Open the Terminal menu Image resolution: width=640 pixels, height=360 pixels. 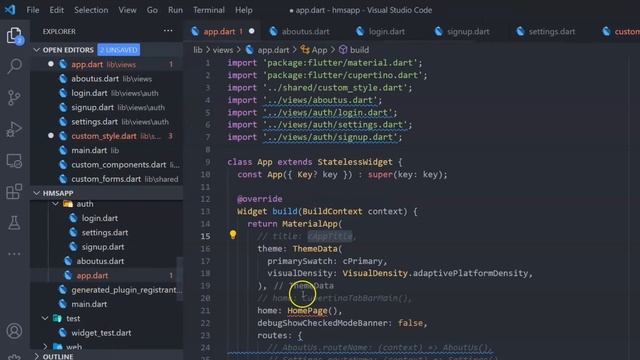pyautogui.click(x=209, y=10)
